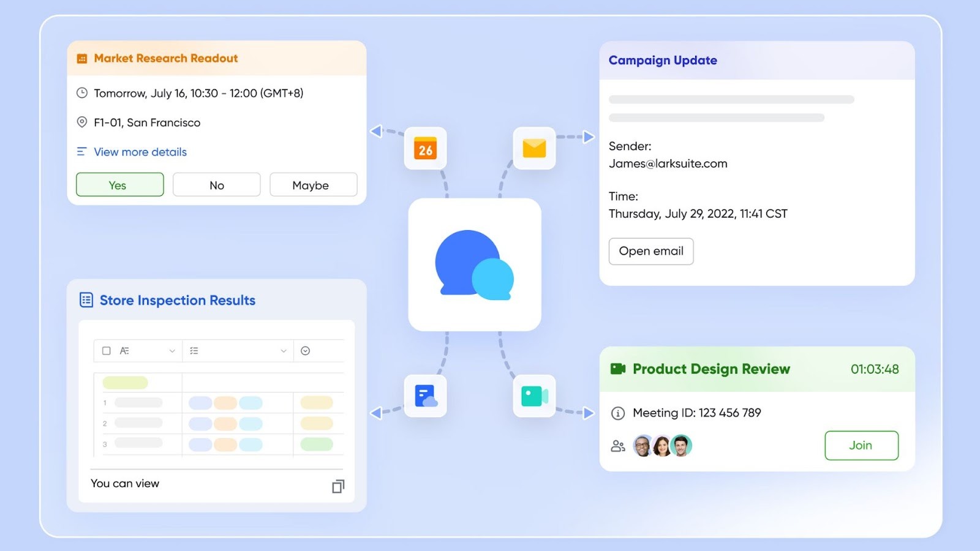Click the video camera icon
The width and height of the screenshot is (980, 551).
pyautogui.click(x=533, y=395)
